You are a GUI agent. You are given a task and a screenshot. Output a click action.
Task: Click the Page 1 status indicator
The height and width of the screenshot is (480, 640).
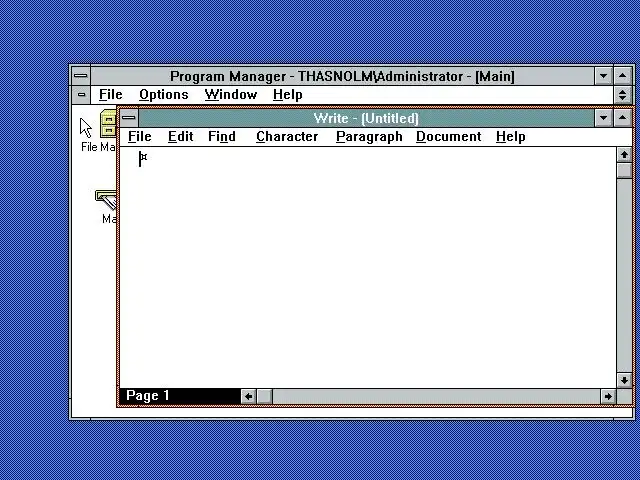pyautogui.click(x=180, y=396)
